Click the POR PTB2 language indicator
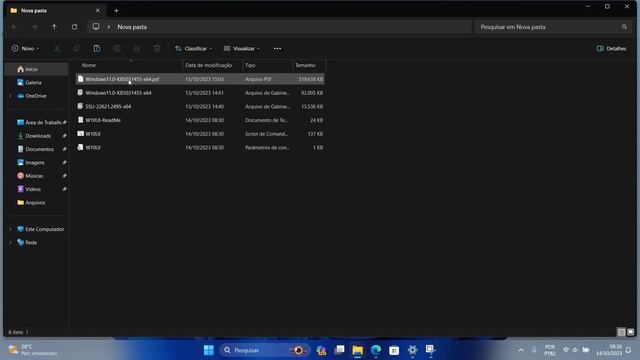The width and height of the screenshot is (640, 360). [550, 350]
